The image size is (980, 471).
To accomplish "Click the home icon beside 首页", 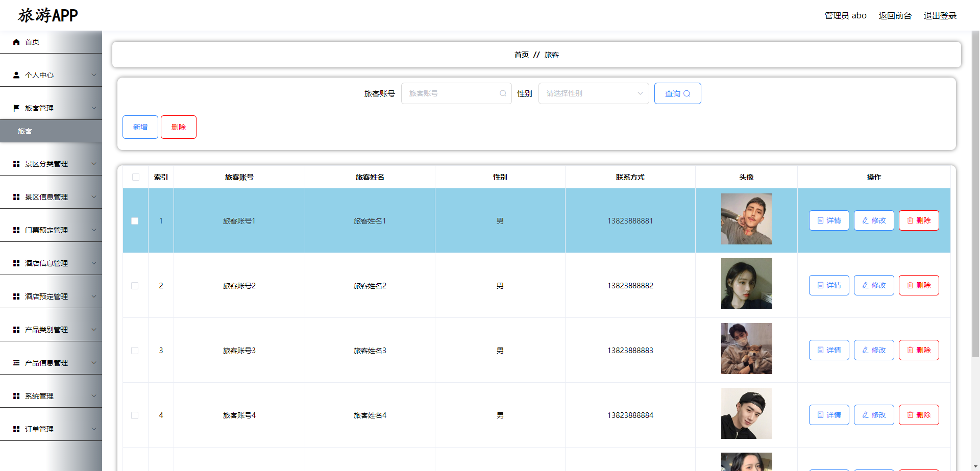I will coord(16,42).
